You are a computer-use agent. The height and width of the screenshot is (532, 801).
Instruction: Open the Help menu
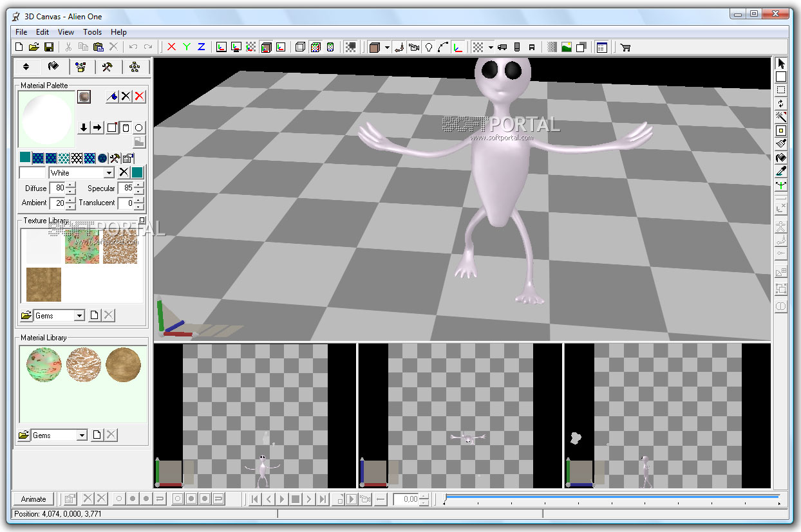click(x=118, y=32)
